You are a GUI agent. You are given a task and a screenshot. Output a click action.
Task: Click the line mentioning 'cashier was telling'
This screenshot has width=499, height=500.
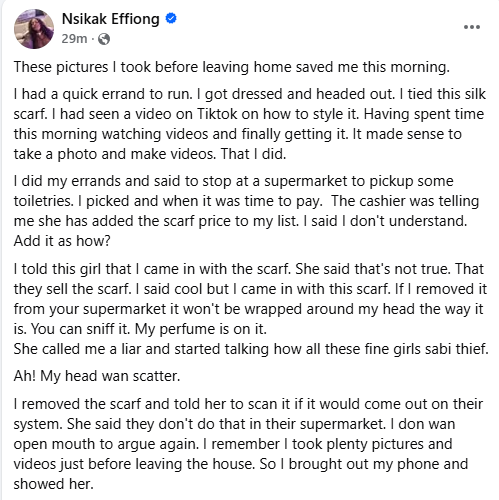[x=246, y=201]
